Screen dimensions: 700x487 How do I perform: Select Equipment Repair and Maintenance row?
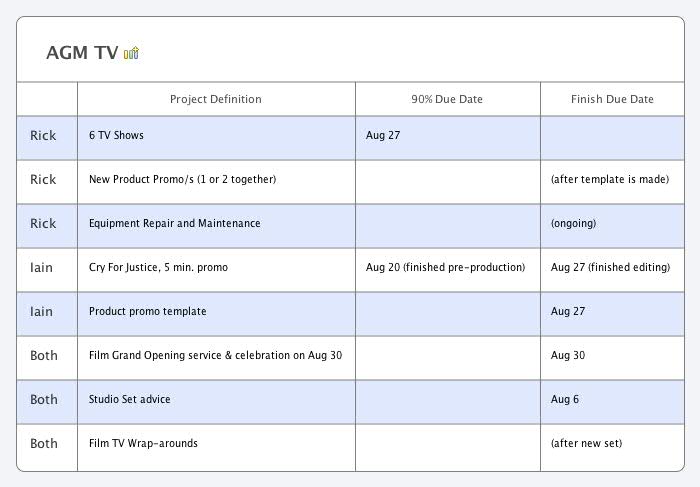tap(174, 223)
